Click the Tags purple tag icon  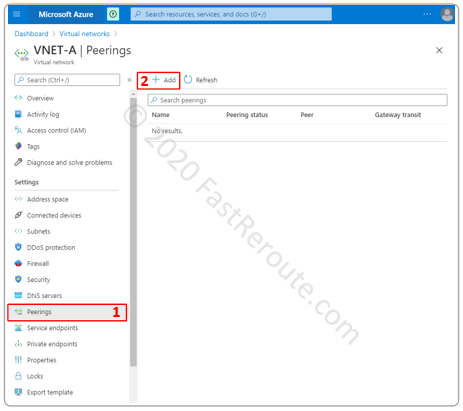pyautogui.click(x=18, y=146)
